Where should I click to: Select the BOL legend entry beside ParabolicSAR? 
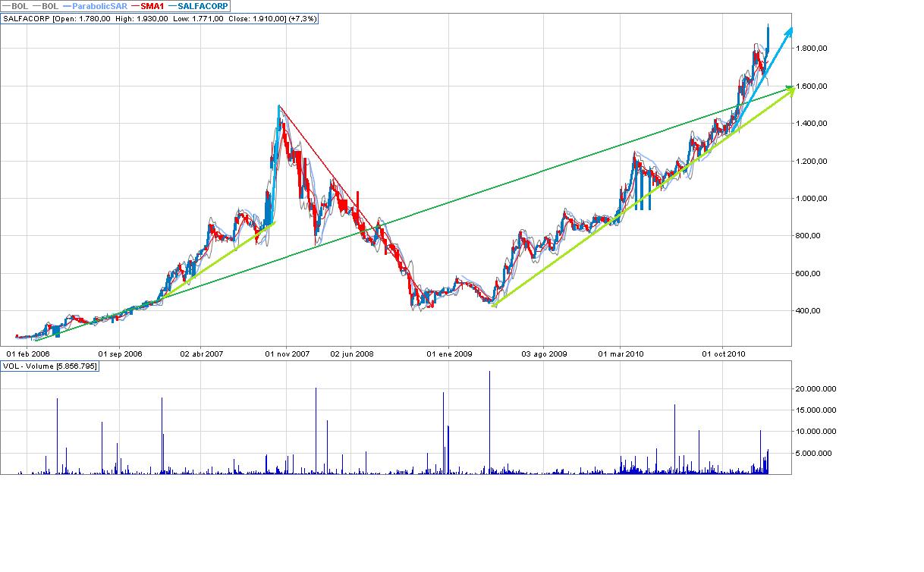coord(47,6)
